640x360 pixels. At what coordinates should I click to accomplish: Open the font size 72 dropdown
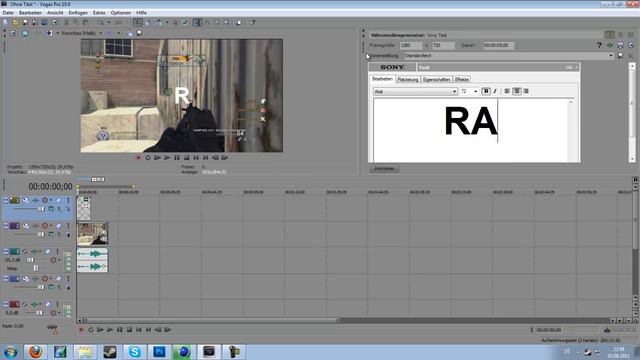pyautogui.click(x=476, y=92)
